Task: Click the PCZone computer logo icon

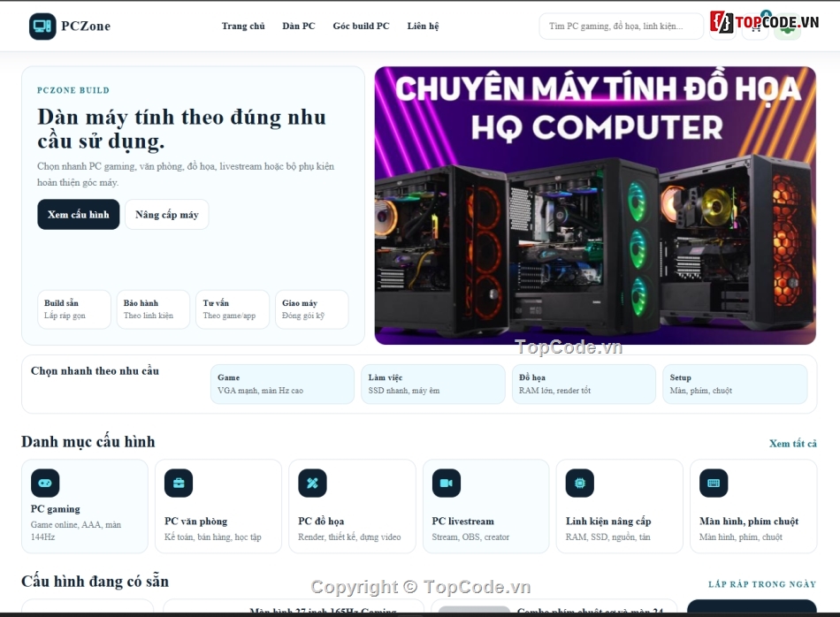Action: 42,27
